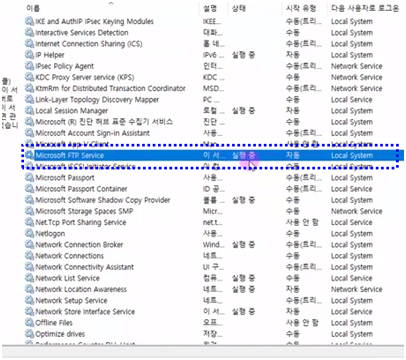This screenshot has width=406, height=360.
Task: Click the Local Session Manager service icon
Action: point(29,111)
